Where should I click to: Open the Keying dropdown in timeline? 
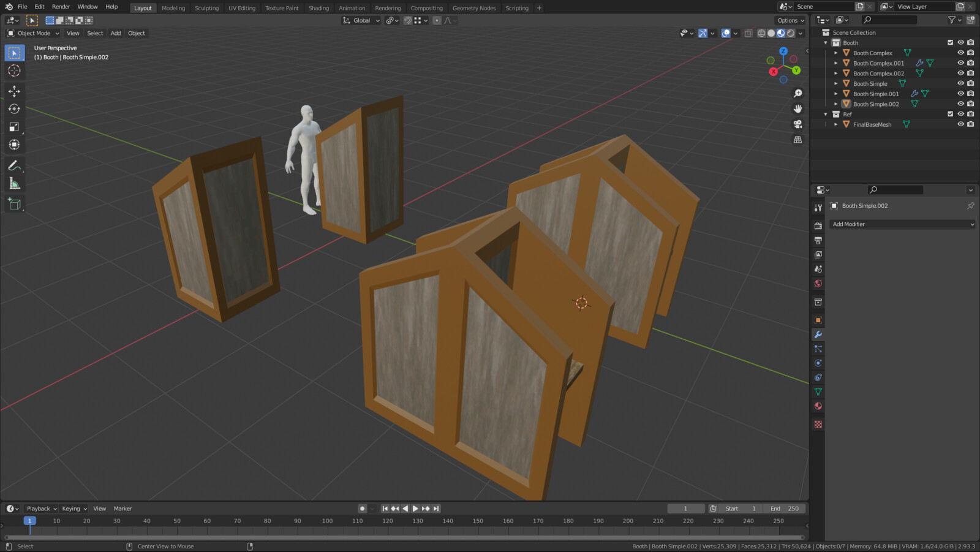click(x=74, y=509)
